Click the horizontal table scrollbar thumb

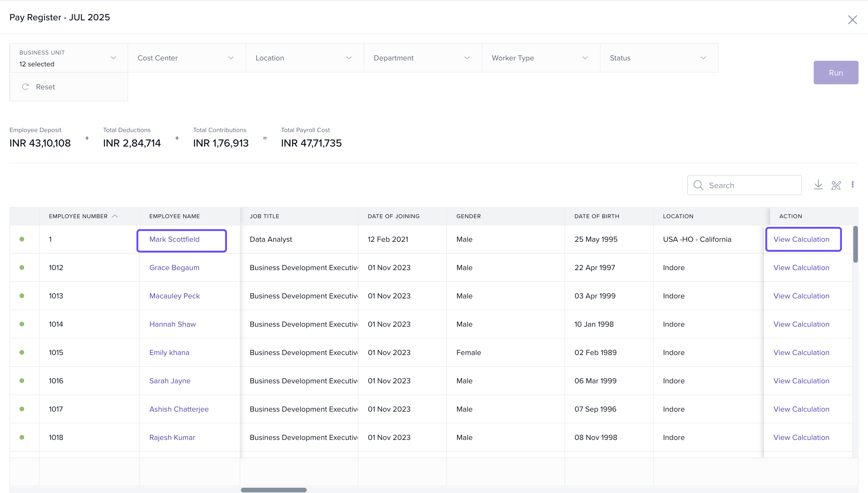[x=273, y=490]
